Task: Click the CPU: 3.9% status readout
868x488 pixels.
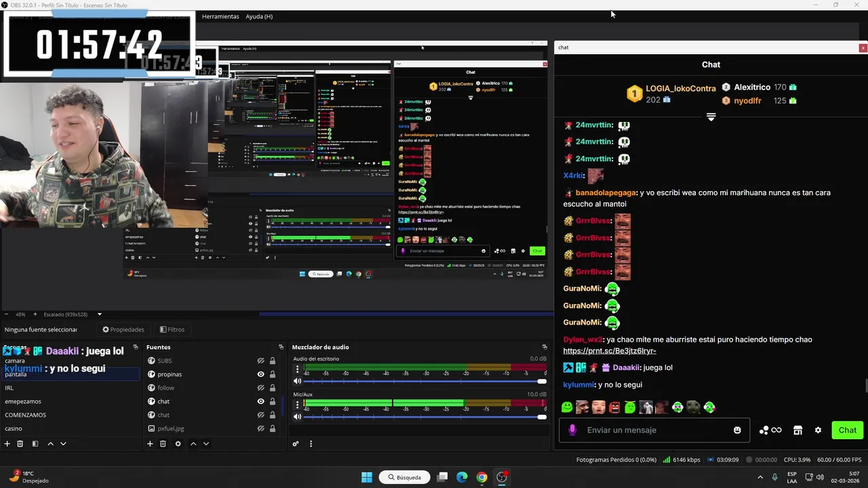Action: tap(796, 460)
